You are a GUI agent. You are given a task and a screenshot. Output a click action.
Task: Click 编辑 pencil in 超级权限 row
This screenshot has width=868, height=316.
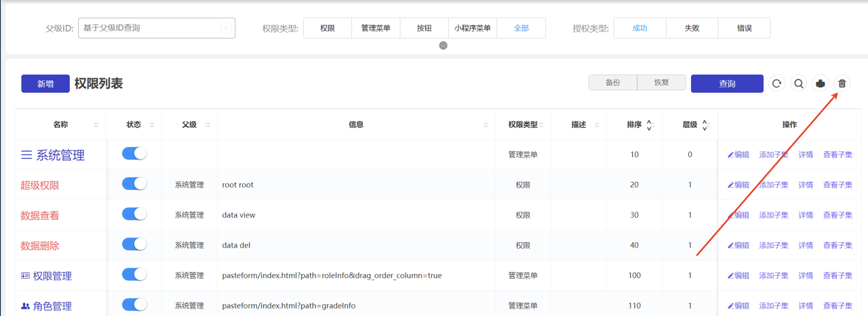[738, 184]
